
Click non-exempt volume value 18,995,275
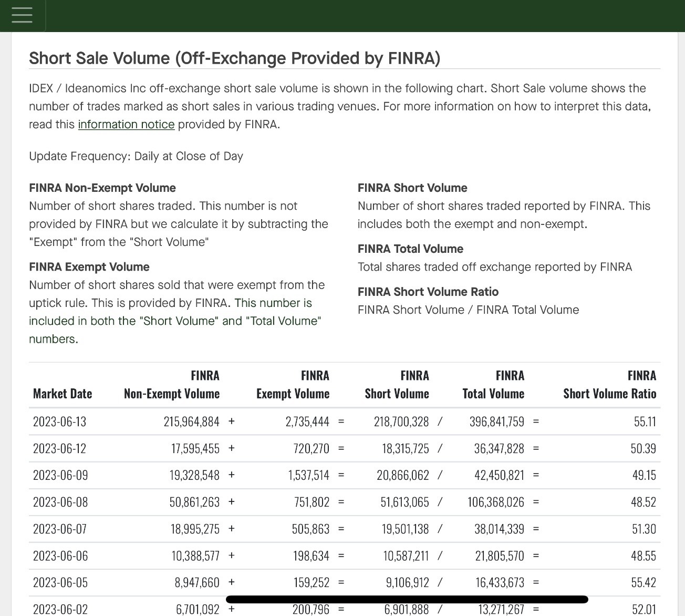tap(195, 529)
